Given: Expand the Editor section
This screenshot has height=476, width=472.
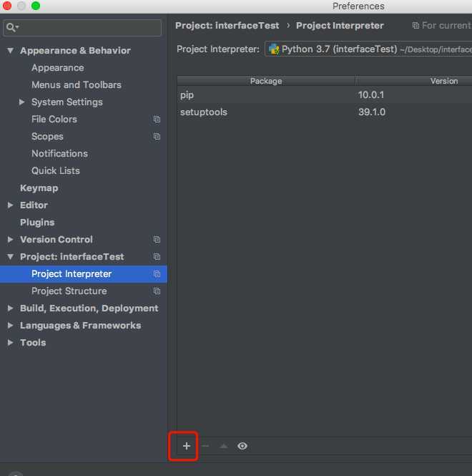Looking at the screenshot, I should [10, 205].
